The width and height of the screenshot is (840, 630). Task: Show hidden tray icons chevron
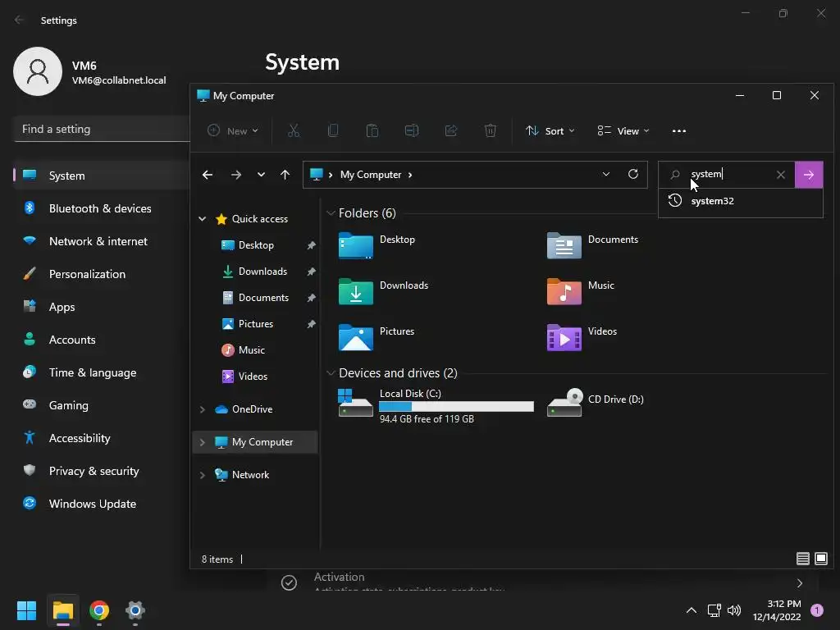(x=692, y=610)
